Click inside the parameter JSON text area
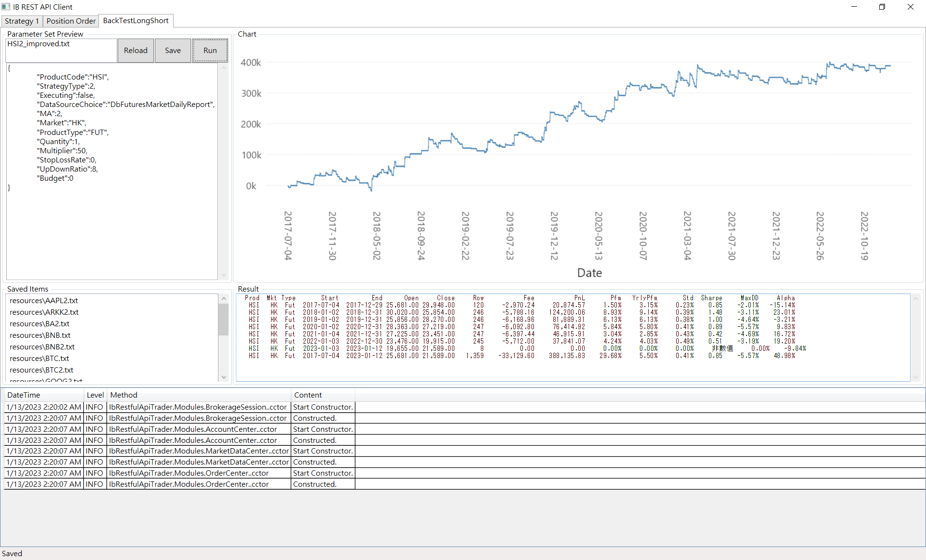The image size is (926, 560). tap(112, 171)
